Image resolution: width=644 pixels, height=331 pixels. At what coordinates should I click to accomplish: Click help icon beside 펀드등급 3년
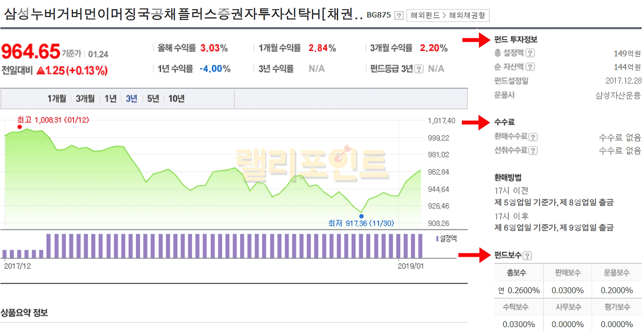pyautogui.click(x=419, y=69)
